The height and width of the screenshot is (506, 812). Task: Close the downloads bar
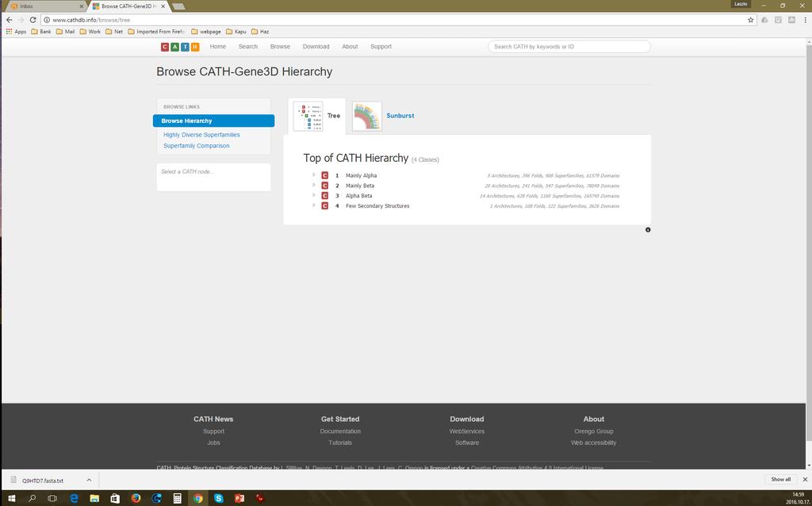(805, 480)
